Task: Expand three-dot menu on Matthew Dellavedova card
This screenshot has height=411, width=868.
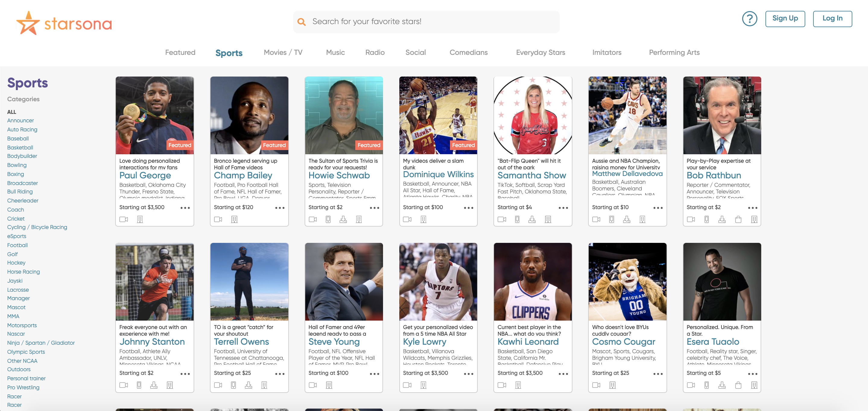Action: coord(658,208)
